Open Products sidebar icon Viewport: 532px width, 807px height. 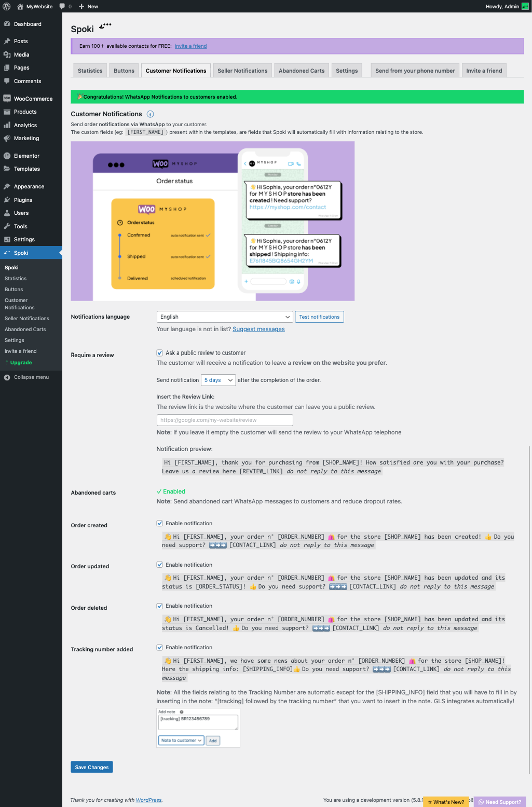click(7, 112)
